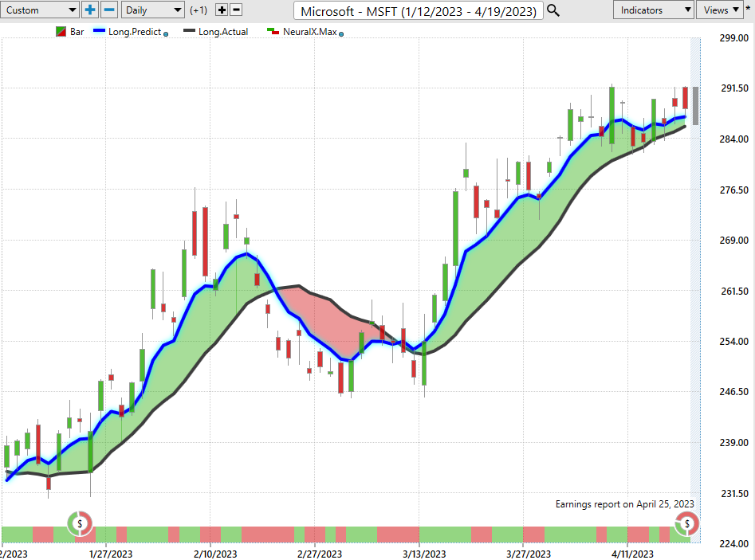Select the Long.Predict legend label
Screen dimensions: 755x560
[135, 32]
